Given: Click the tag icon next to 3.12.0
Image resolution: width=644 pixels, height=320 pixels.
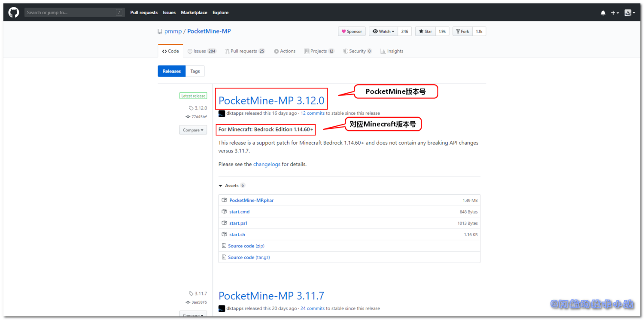Looking at the screenshot, I should pos(191,108).
